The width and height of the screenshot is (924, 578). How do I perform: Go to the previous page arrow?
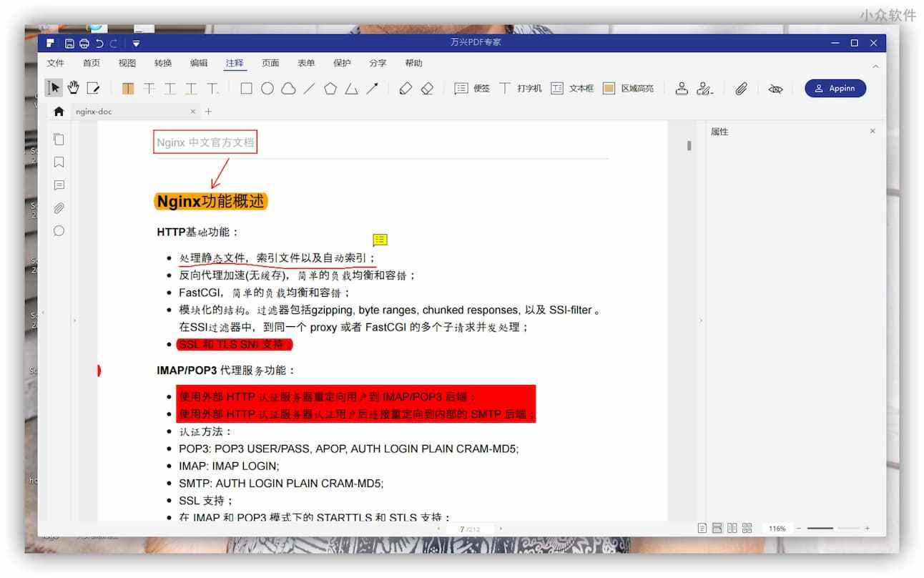[x=438, y=529]
